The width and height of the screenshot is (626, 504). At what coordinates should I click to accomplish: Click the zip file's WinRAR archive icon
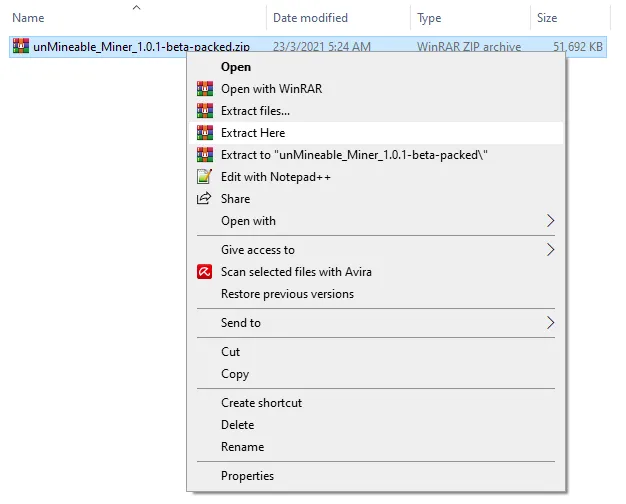point(21,46)
